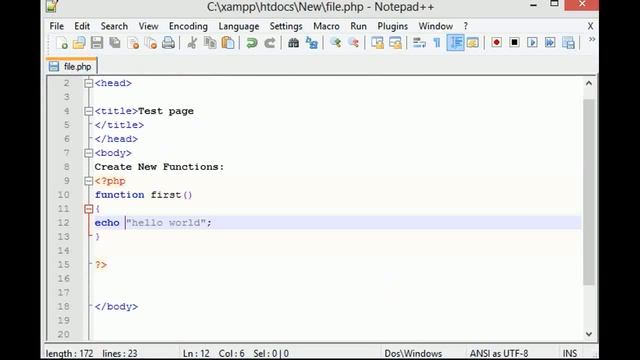Toggle the Show Indent Guide icon
The width and height of the screenshot is (640, 360).
click(x=455, y=43)
